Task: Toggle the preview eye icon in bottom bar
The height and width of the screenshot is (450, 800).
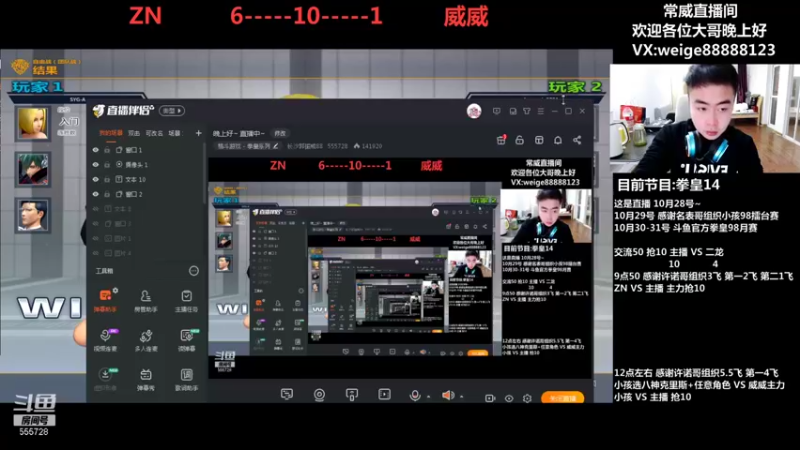Action: coord(509,398)
